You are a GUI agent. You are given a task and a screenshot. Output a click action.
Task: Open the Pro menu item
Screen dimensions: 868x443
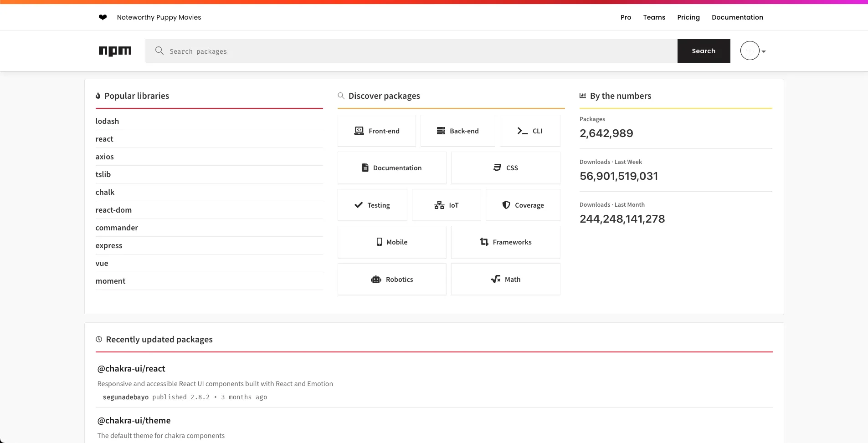[626, 17]
